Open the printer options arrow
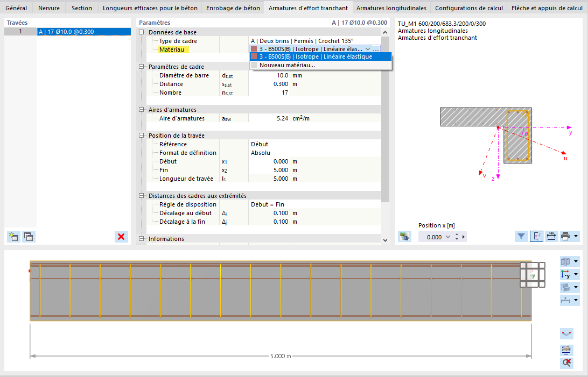 tap(576, 236)
